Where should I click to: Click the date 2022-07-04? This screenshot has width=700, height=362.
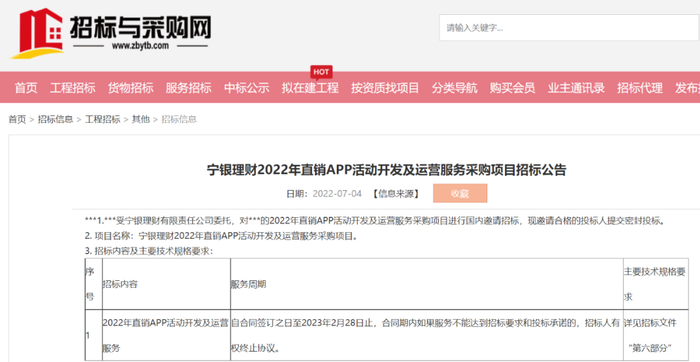point(337,194)
